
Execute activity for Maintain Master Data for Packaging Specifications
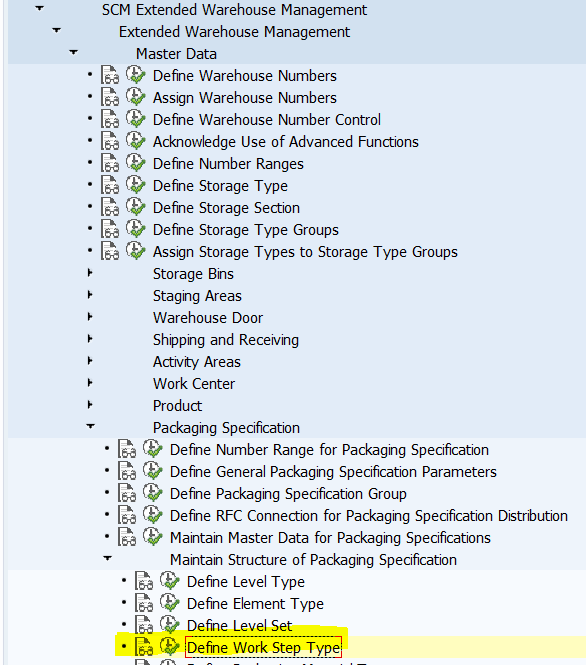click(153, 537)
